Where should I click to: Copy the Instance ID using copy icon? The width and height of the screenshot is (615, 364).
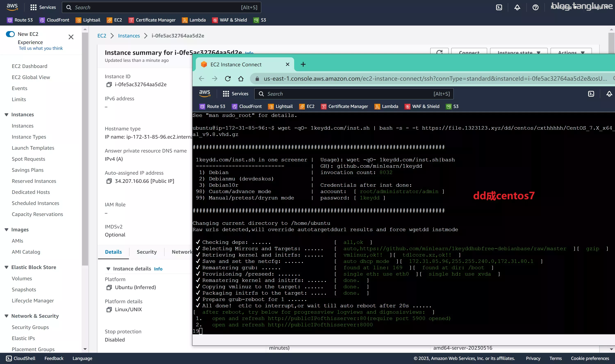point(109,85)
